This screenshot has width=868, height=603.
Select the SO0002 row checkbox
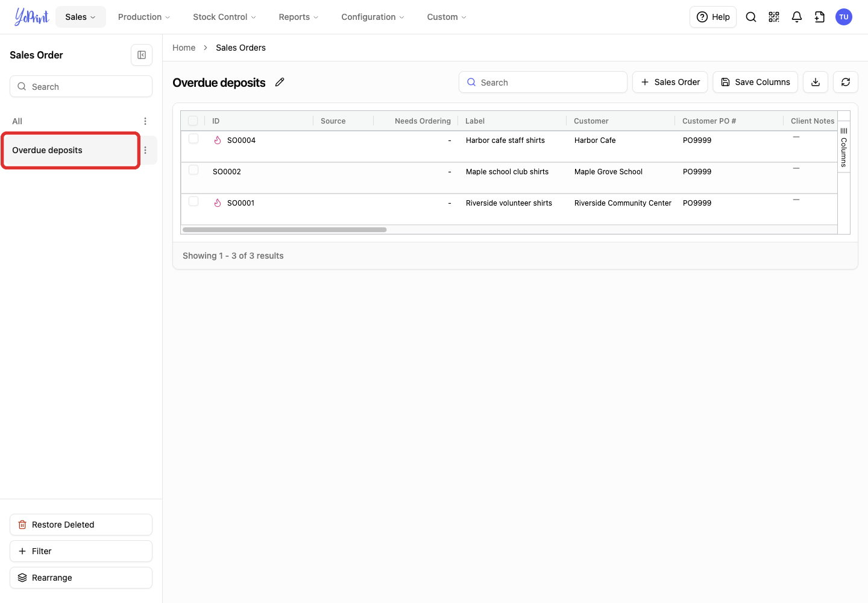tap(193, 170)
